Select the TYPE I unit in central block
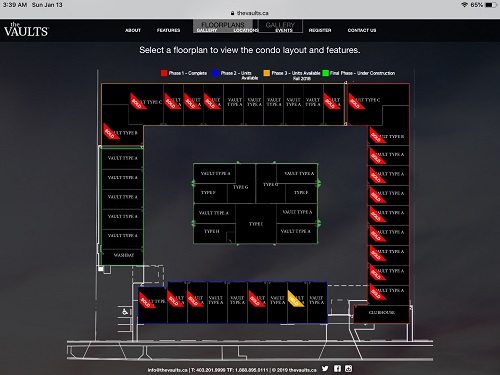 256,224
